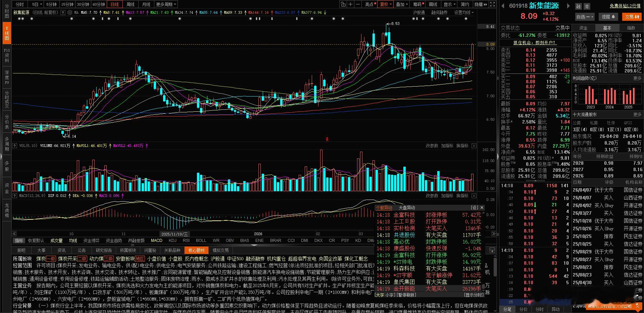644x313 pixels.
Task: Switch to the 周线 weekly chart tab
Action: tap(130, 4)
